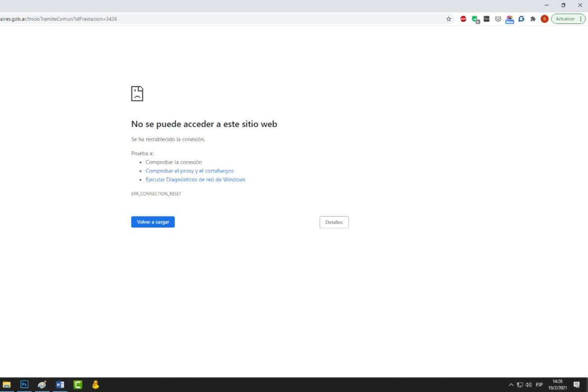Show error details with Detalles button

tap(334, 222)
